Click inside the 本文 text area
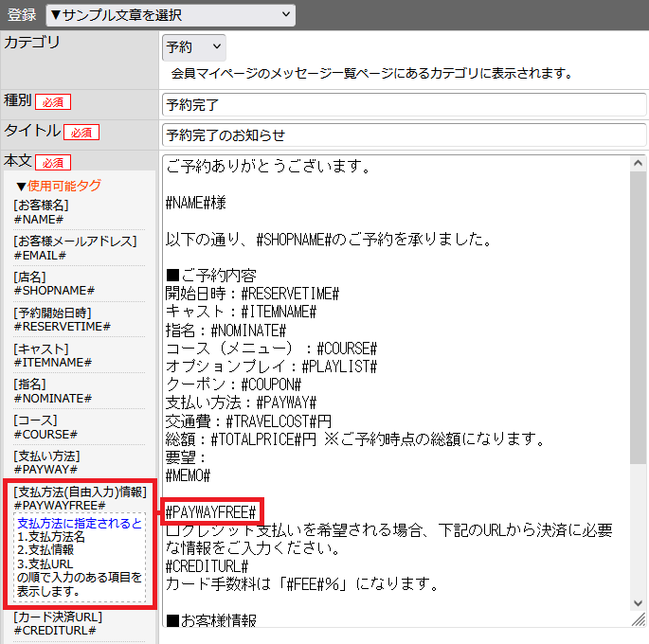649x644 pixels. pyautogui.click(x=397, y=391)
